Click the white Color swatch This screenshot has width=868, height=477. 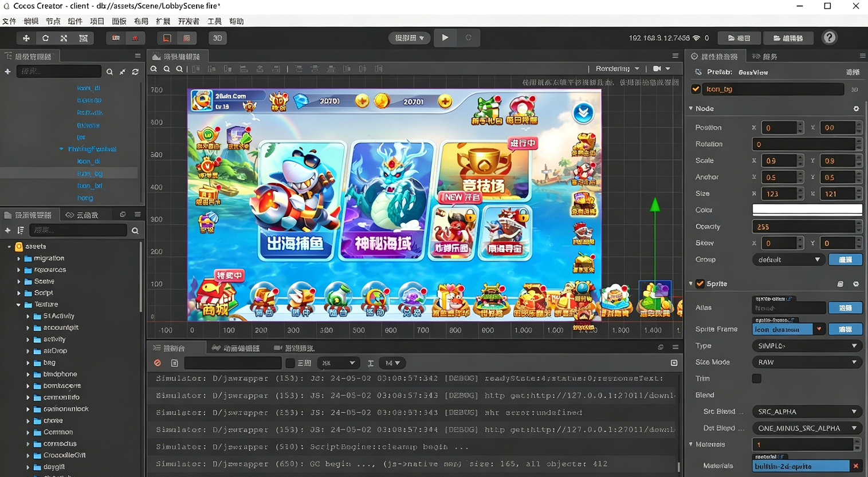(x=807, y=210)
